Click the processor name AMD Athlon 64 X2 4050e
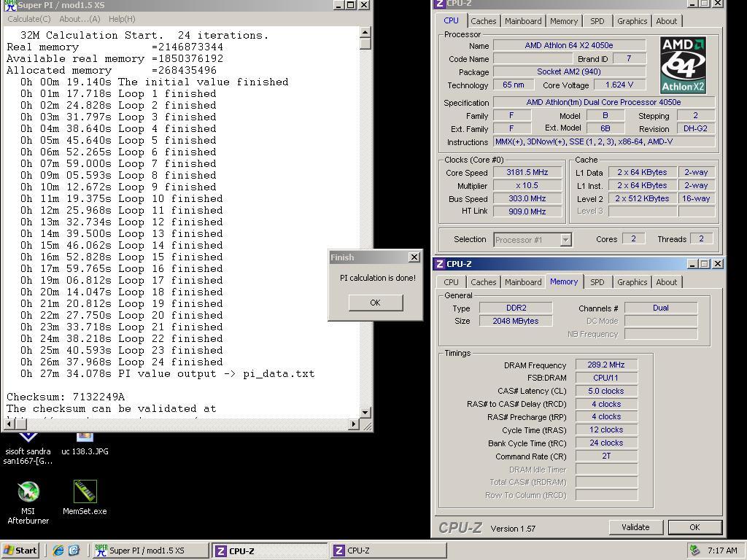This screenshot has width=747, height=560. [569, 45]
